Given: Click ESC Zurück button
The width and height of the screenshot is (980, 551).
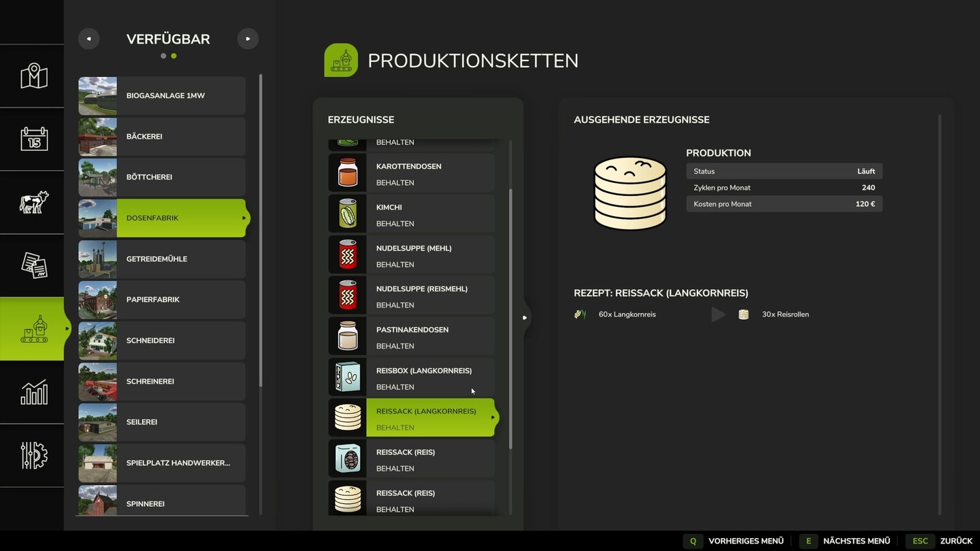Looking at the screenshot, I should click(x=938, y=541).
